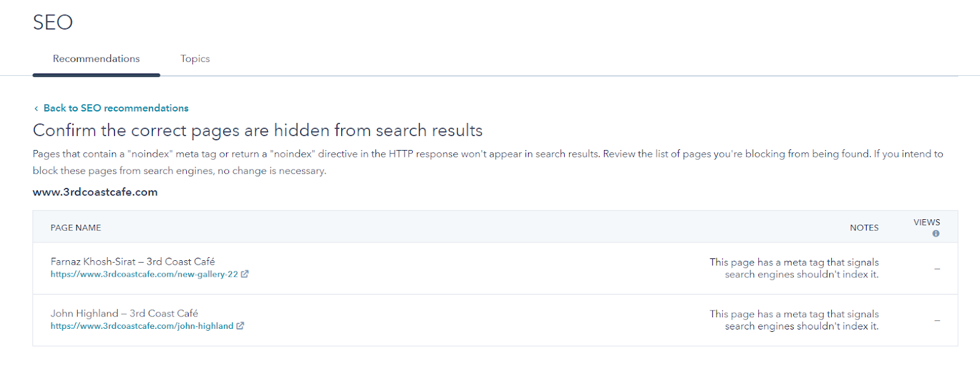Go back to SEO recommendations
The width and height of the screenshot is (980, 368).
point(116,108)
